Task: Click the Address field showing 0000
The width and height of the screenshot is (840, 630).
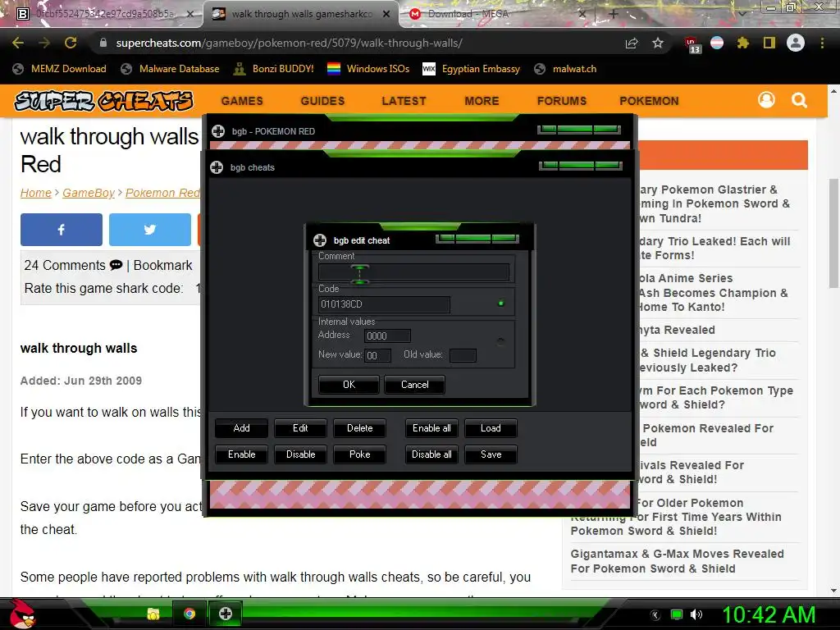Action: (x=387, y=336)
